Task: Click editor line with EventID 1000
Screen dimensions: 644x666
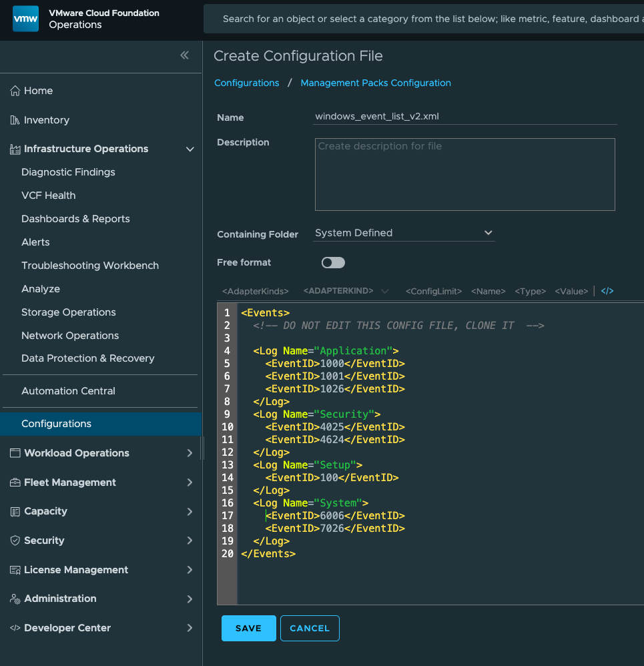Action: point(335,364)
